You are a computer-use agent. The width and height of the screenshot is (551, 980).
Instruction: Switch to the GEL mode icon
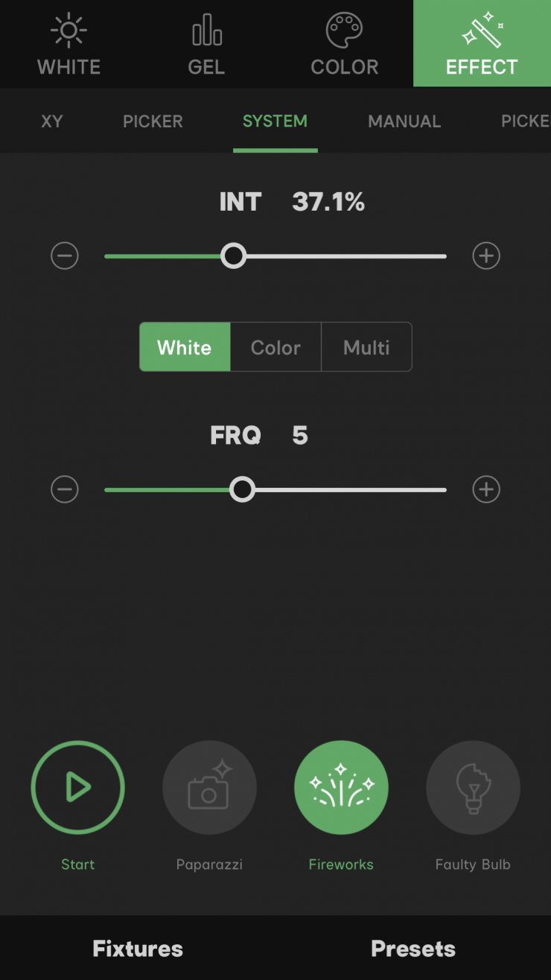tap(206, 31)
